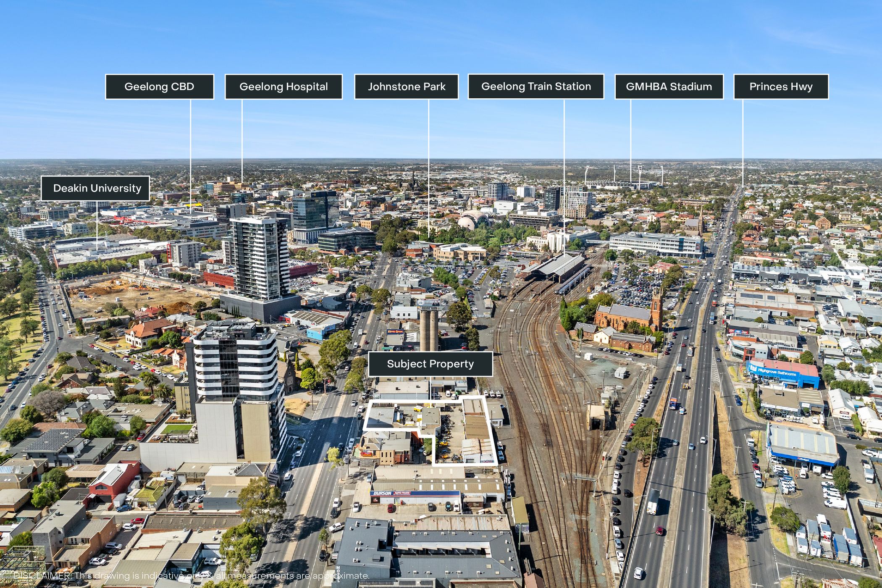Click the blue Highgrove Bathrooms building sign
Viewport: 882px width, 588px height.
tap(776, 373)
